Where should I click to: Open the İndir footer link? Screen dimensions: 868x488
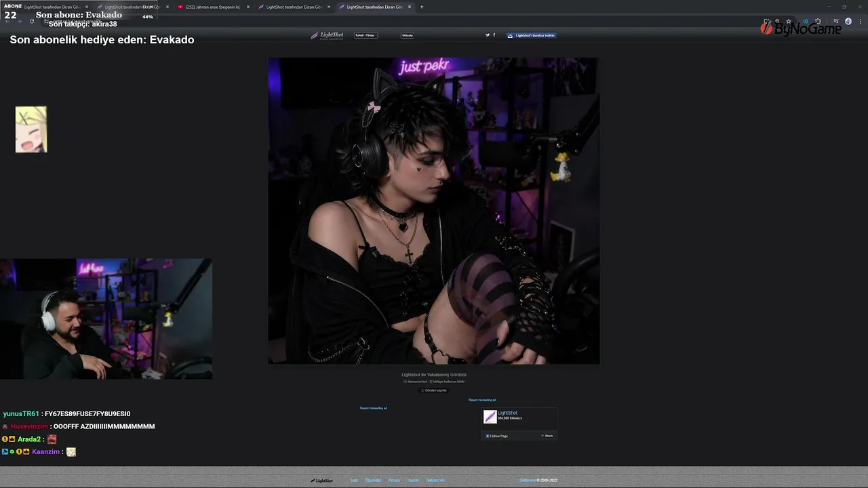[x=354, y=481]
